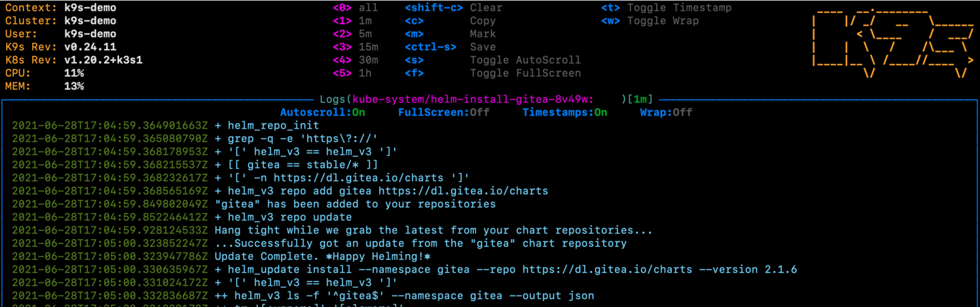Click log line with grep -q -e
This screenshot has width=980, height=307.
pyautogui.click(x=296, y=138)
